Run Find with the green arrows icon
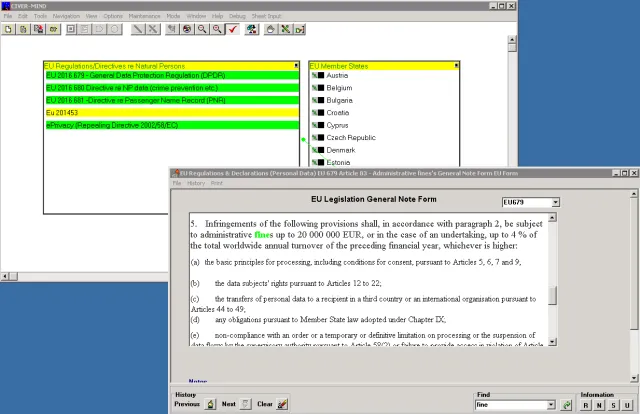The height and width of the screenshot is (414, 640). click(567, 405)
